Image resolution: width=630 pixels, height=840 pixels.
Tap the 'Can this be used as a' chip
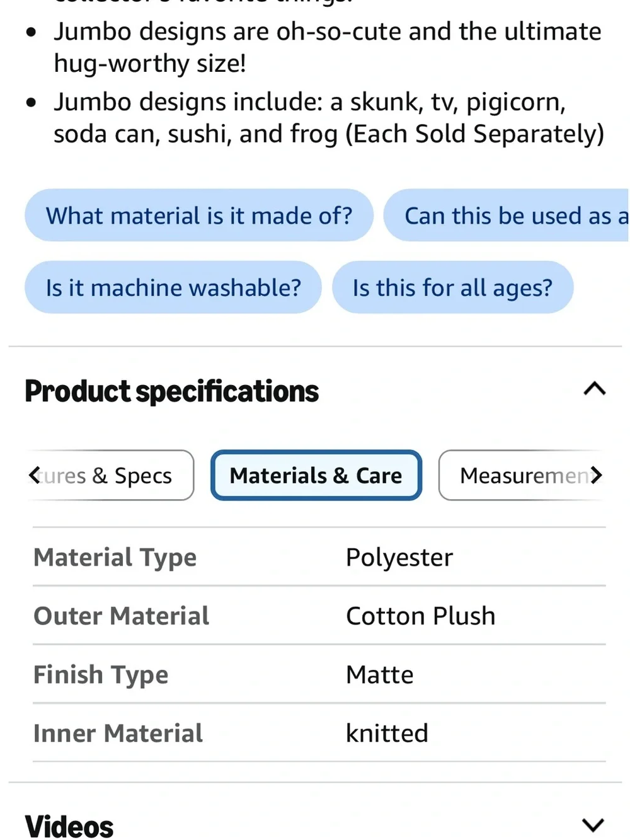coord(507,216)
